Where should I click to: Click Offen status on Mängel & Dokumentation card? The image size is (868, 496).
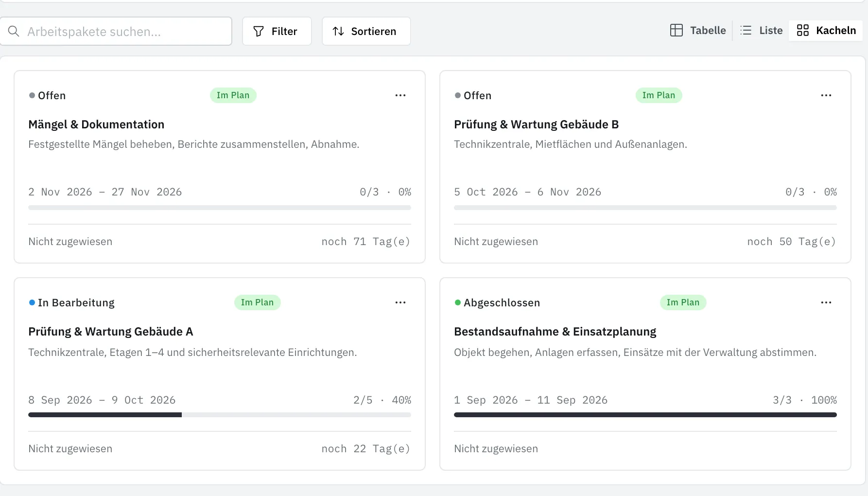click(x=47, y=95)
